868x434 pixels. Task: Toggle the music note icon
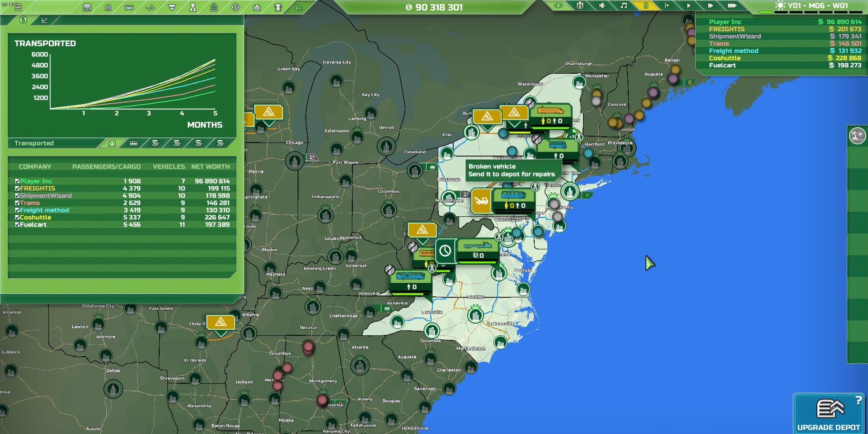(x=624, y=6)
